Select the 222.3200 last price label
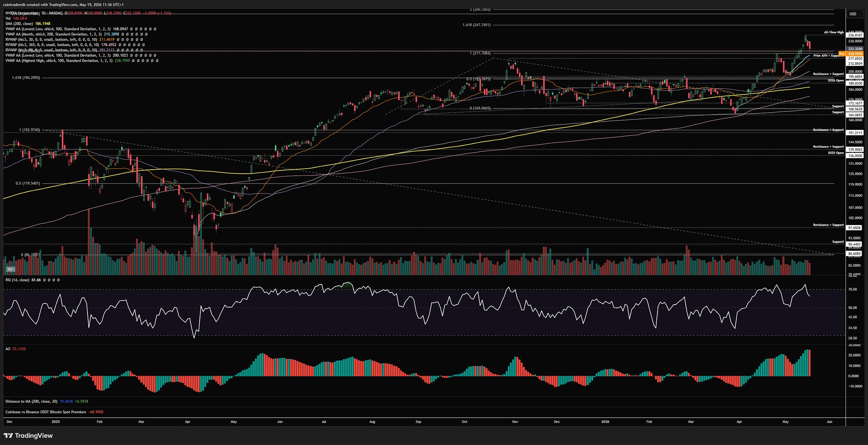This screenshot has height=445, width=868. pos(855,49)
